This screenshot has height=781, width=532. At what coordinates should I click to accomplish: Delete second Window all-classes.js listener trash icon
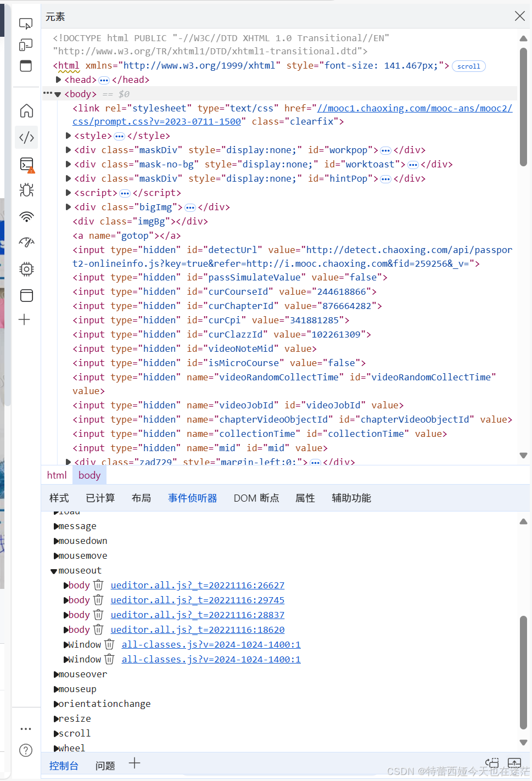[109, 659]
